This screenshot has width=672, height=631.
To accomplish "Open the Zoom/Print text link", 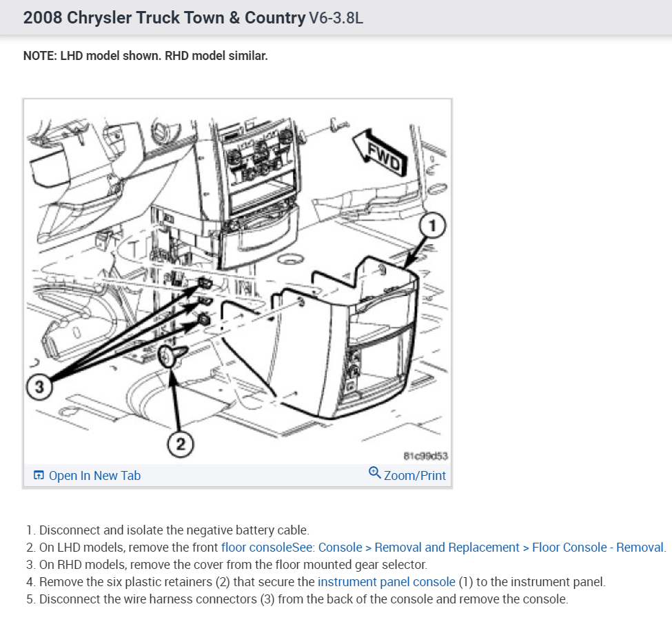I will click(x=414, y=475).
